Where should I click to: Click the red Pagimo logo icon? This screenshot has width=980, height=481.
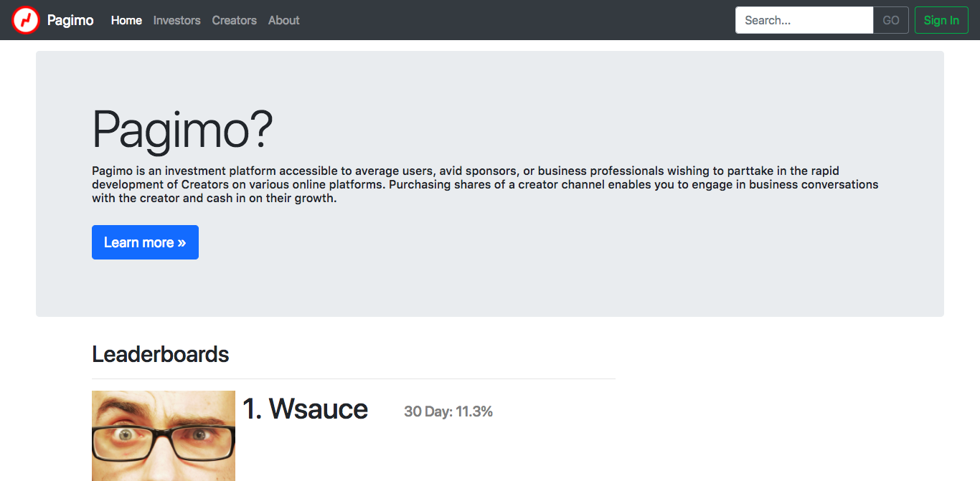26,20
